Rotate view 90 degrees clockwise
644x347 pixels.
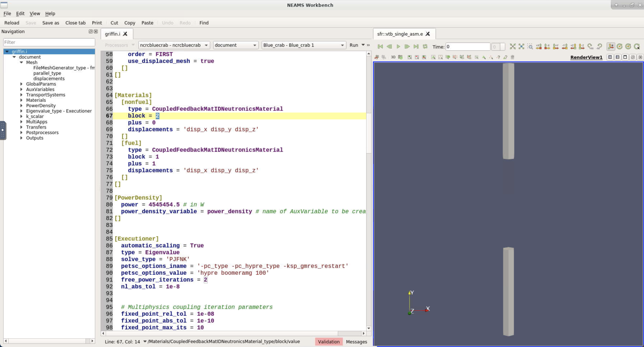(590, 47)
